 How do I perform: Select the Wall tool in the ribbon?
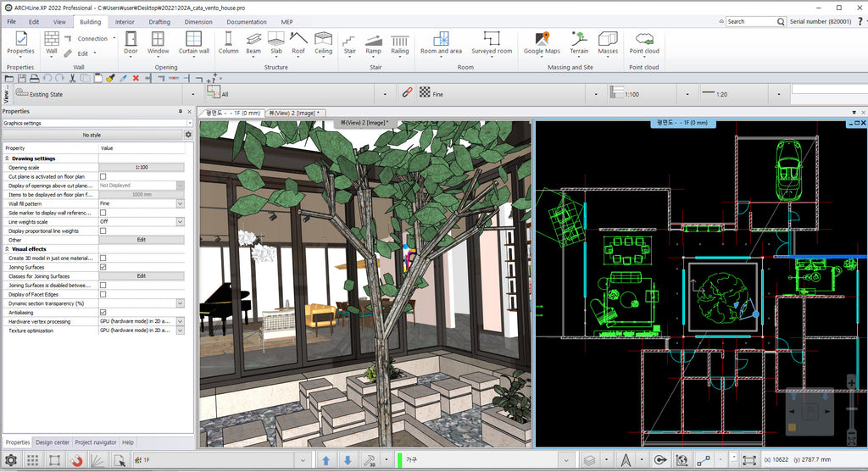pos(52,42)
